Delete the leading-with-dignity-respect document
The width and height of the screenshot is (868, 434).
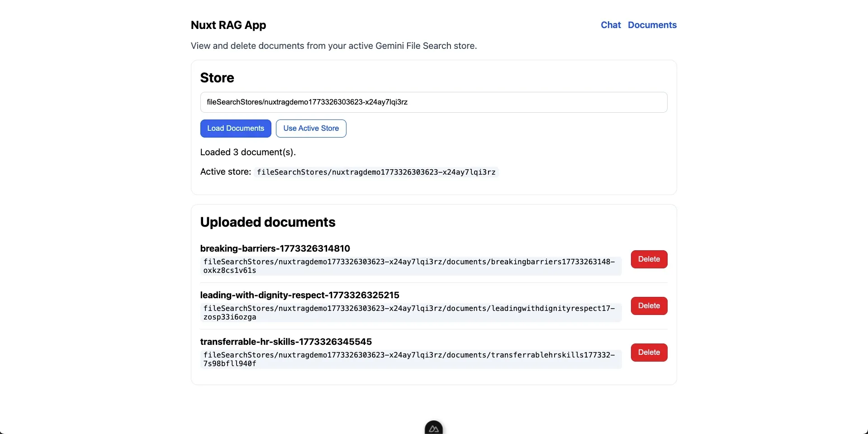click(649, 306)
